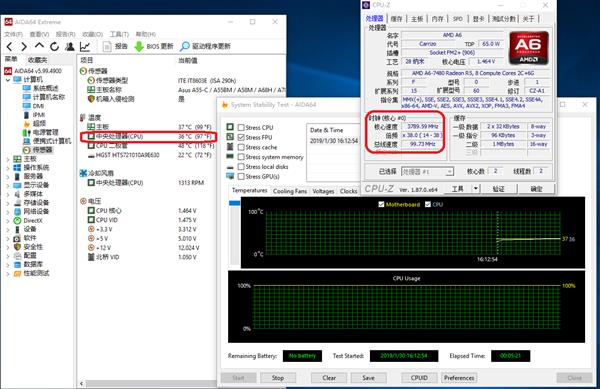
Task: Click the AMD A6 logo in CPU-Z
Action: [x=528, y=48]
